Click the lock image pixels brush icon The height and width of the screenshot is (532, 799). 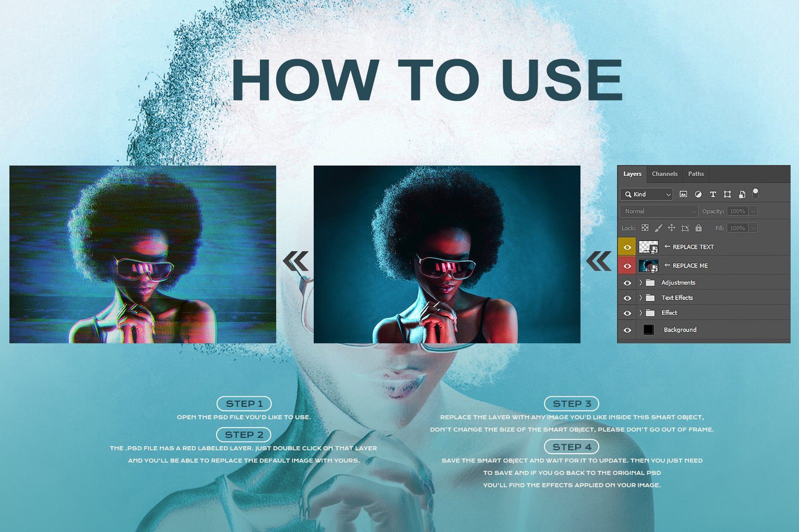pos(658,228)
